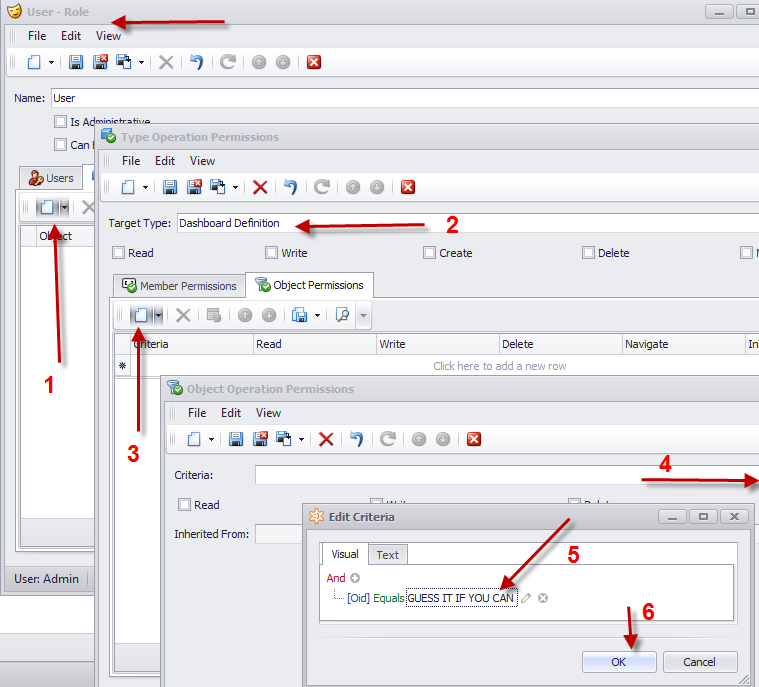Open Save and New dropdown in Object Operation Permissions

pyautogui.click(x=301, y=440)
